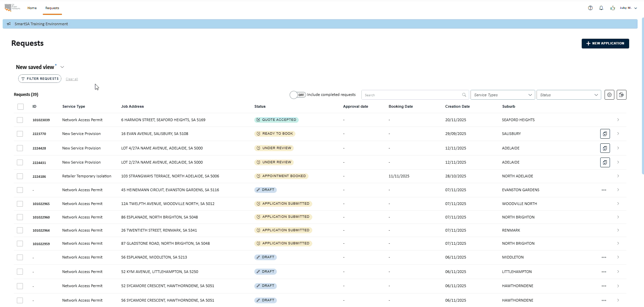Click copy icon for request 2224431

point(605,163)
